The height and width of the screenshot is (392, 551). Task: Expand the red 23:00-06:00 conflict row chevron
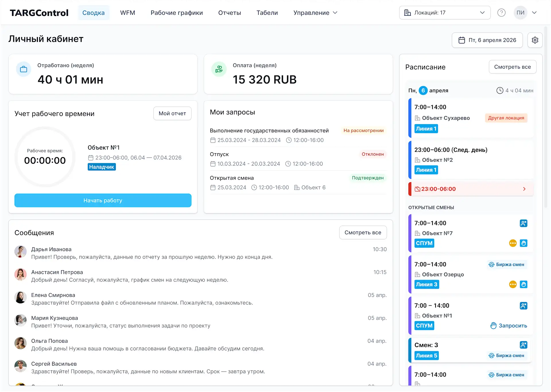(524, 189)
